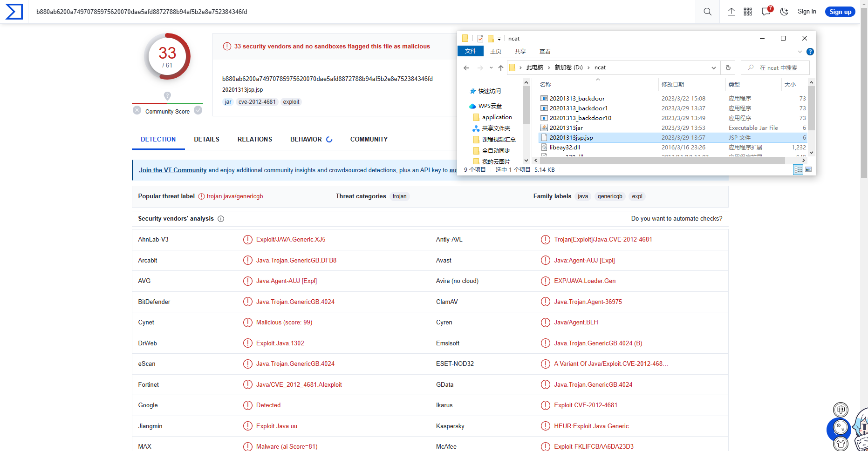The height and width of the screenshot is (451, 868).
Task: Sort by the 名称 column header
Action: 546,85
